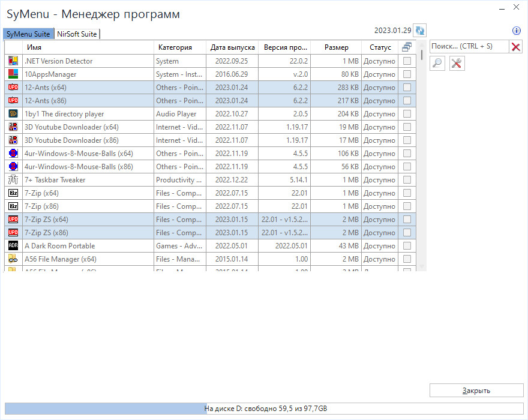Click the 4ur-Windows-8-Mouse-Balls (x64) icon
Image resolution: width=528 pixels, height=420 pixels.
pyautogui.click(x=13, y=153)
